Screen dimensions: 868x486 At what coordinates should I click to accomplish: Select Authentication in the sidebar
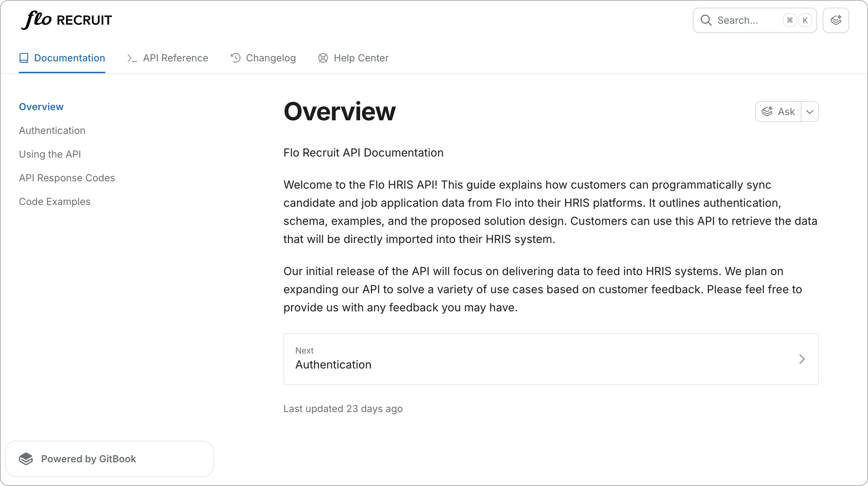point(52,130)
